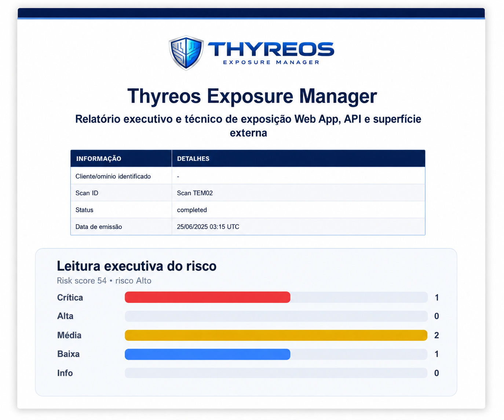Select the 'completed' status value
The height and width of the screenshot is (420, 504).
pos(192,210)
